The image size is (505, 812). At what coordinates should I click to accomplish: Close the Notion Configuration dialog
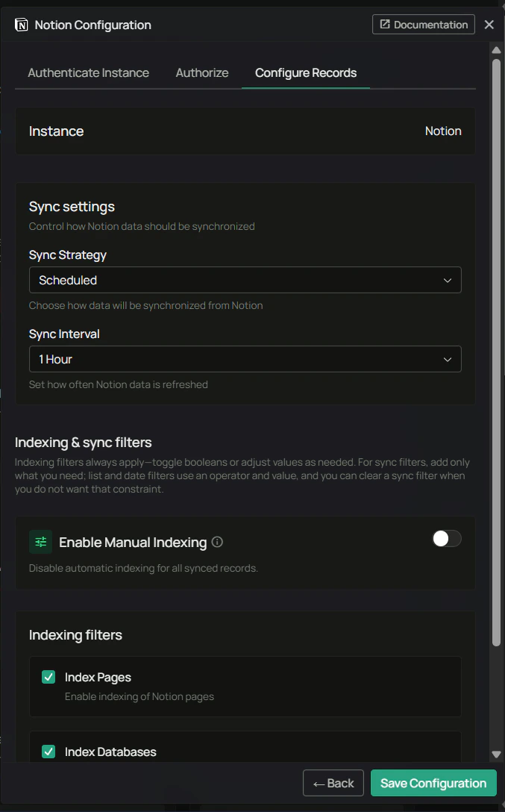pos(489,25)
